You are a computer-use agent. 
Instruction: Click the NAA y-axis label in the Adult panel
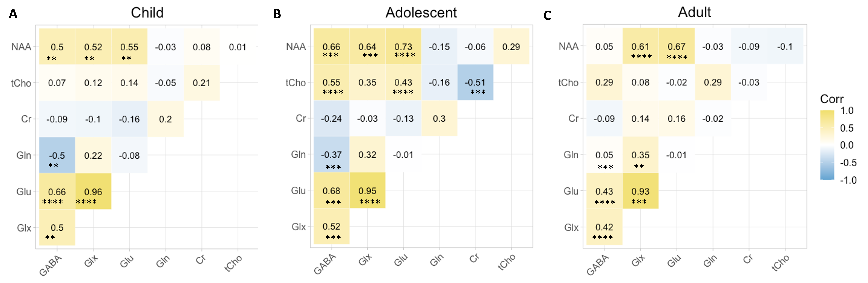point(568,46)
